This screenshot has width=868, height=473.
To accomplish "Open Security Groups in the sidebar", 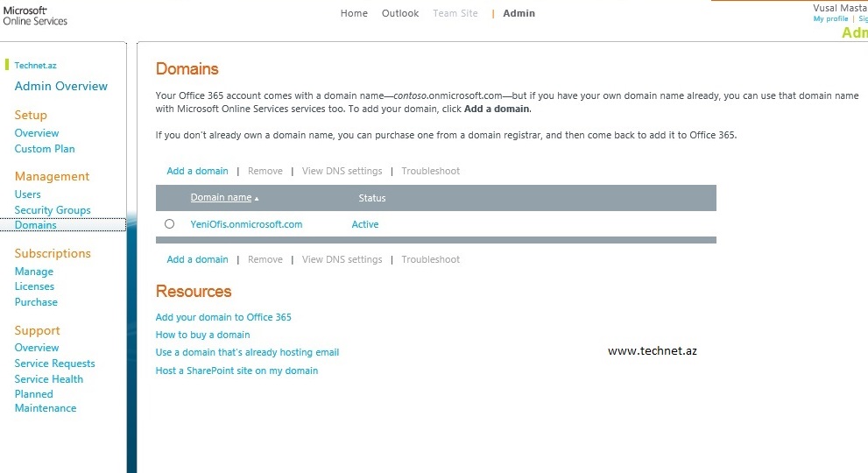I will (53, 210).
